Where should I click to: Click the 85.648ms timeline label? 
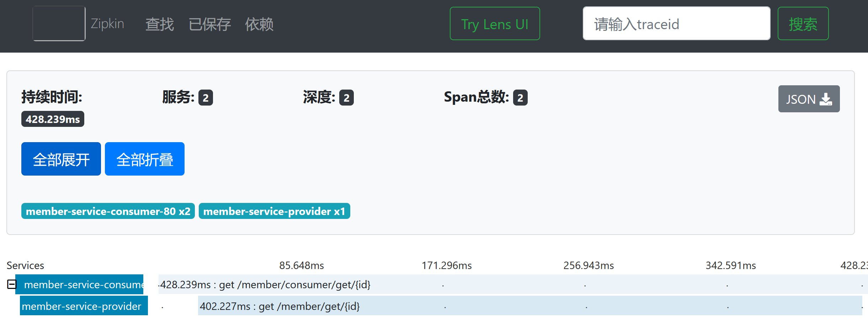click(302, 265)
